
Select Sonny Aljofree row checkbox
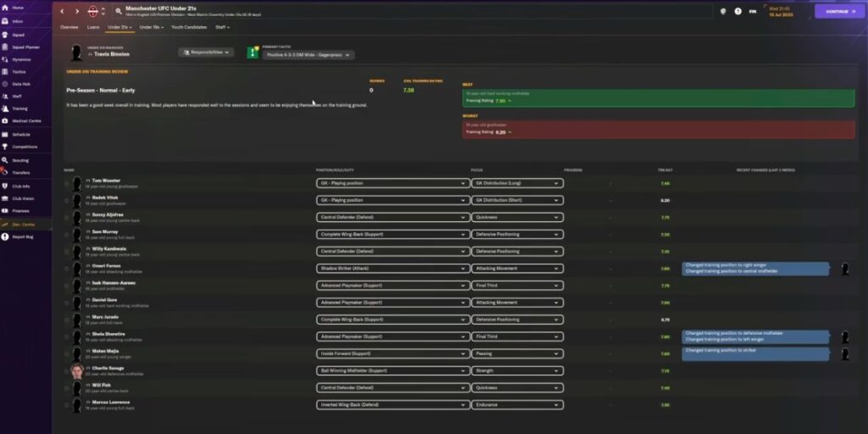[x=67, y=218]
